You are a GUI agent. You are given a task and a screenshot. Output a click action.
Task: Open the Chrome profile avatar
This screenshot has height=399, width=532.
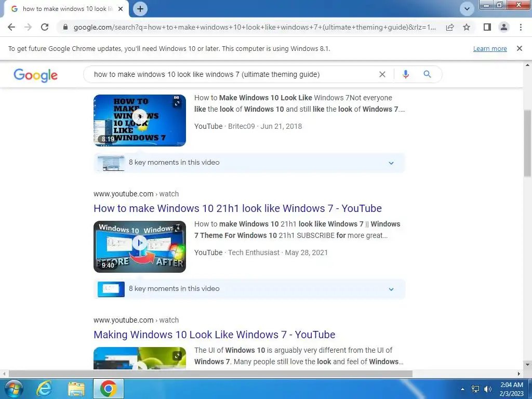(504, 27)
